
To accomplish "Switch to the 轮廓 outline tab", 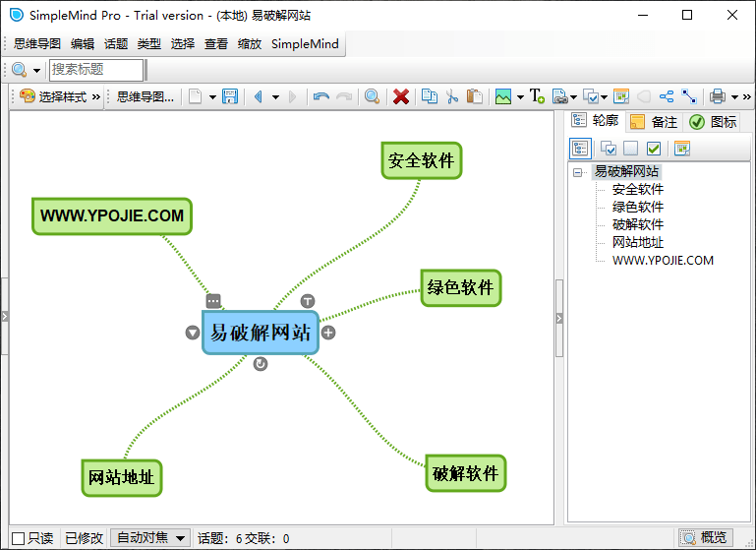I will 596,121.
